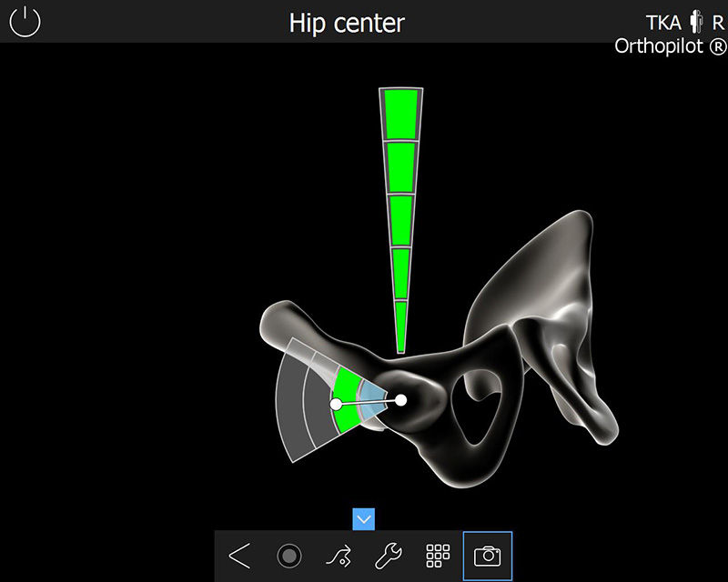Click the R side indicator
This screenshot has height=582, width=728.
pyautogui.click(x=718, y=21)
